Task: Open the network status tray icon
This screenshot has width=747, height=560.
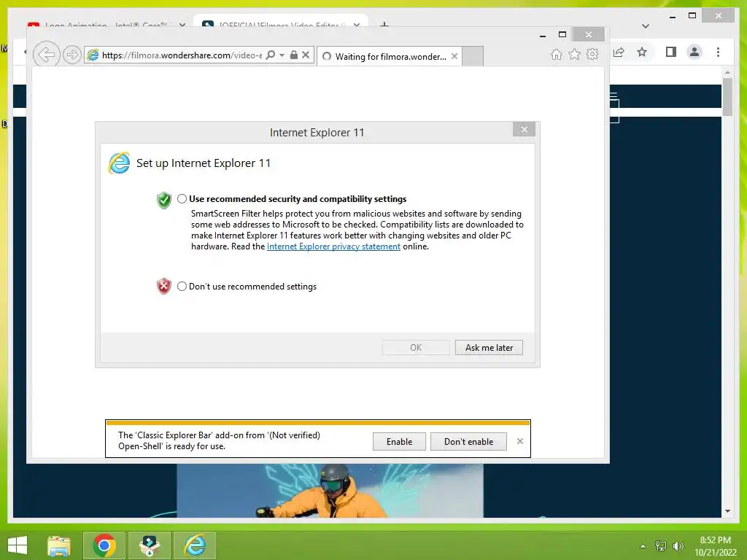Action: (x=661, y=545)
